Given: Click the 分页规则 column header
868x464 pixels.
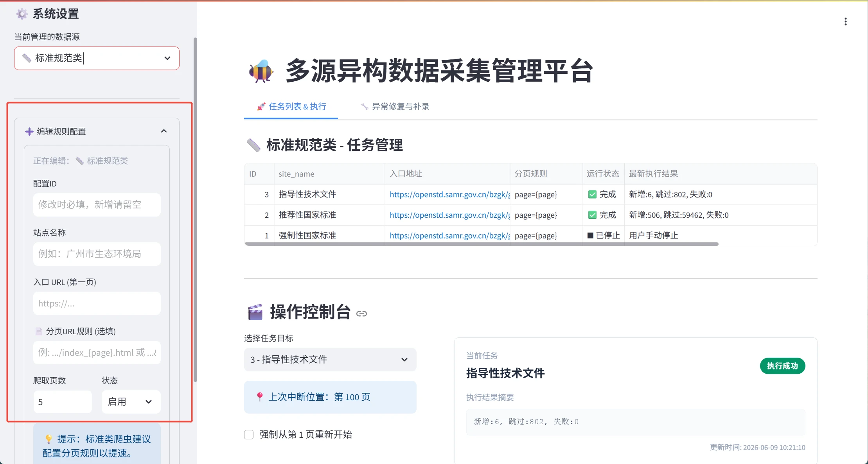Looking at the screenshot, I should [546, 174].
